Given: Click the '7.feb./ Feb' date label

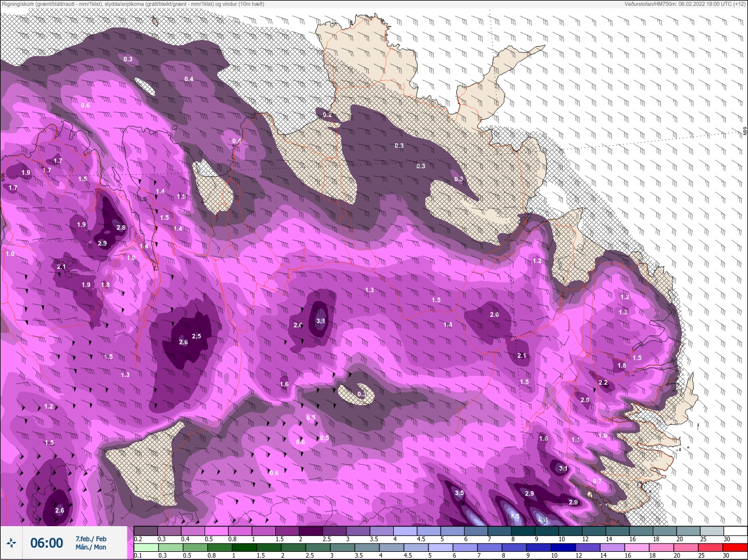Looking at the screenshot, I should (x=91, y=538).
